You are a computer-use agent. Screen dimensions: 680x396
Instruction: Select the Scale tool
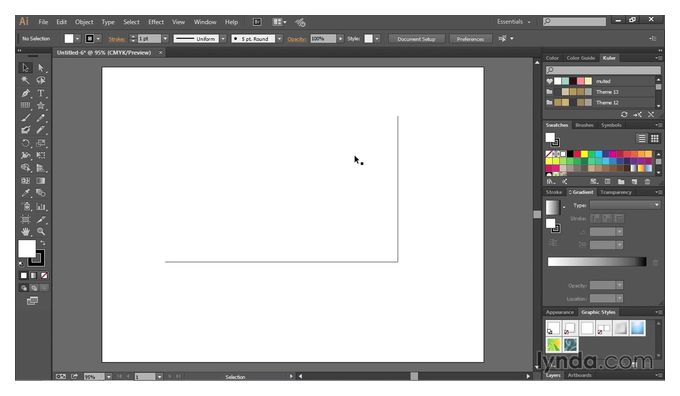(x=41, y=143)
